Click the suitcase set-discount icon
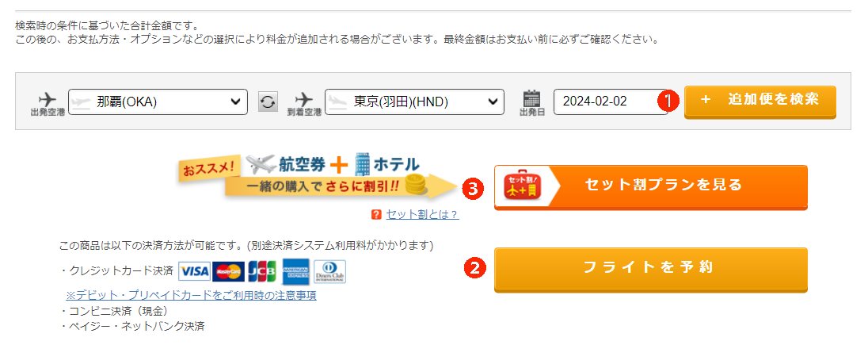Screen dimensions: 868x345 [x=522, y=186]
